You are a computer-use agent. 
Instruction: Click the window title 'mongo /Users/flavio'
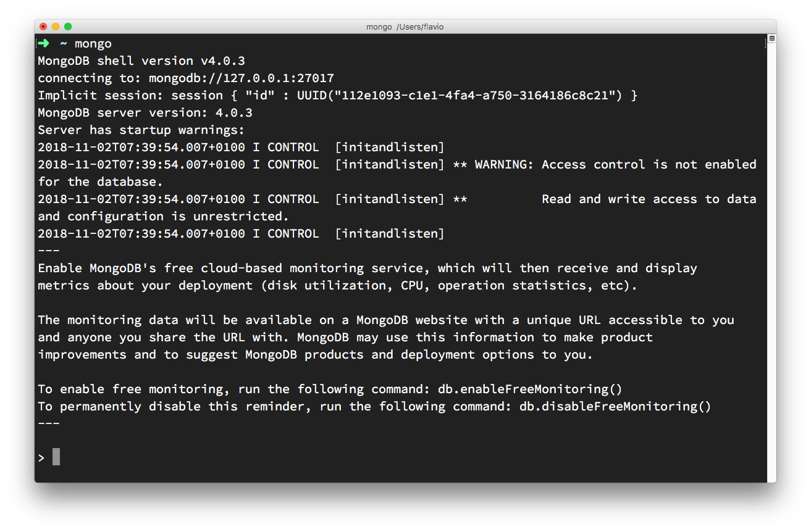tap(405, 27)
